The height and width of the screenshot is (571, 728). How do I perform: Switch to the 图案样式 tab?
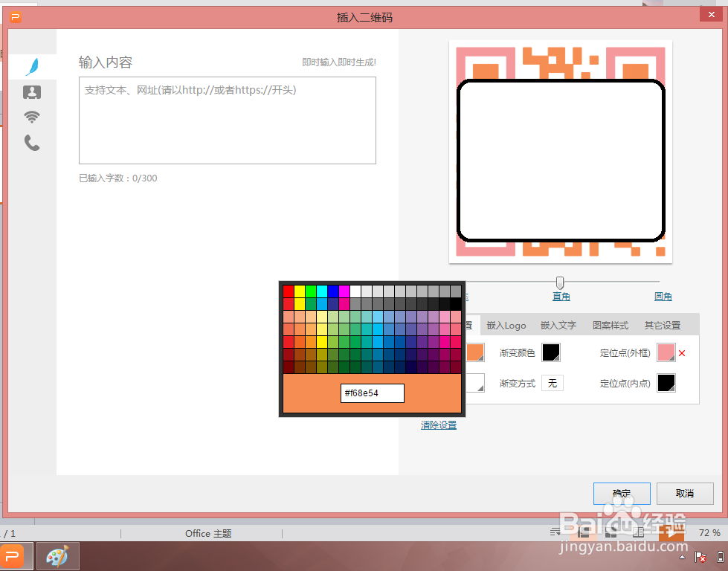tap(611, 326)
